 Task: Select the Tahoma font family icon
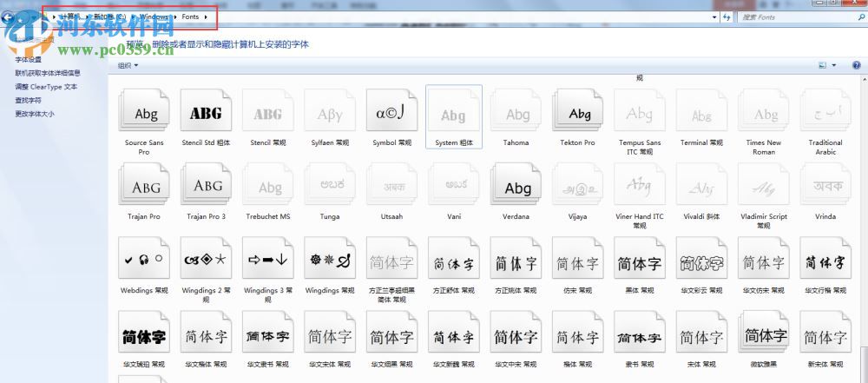516,110
